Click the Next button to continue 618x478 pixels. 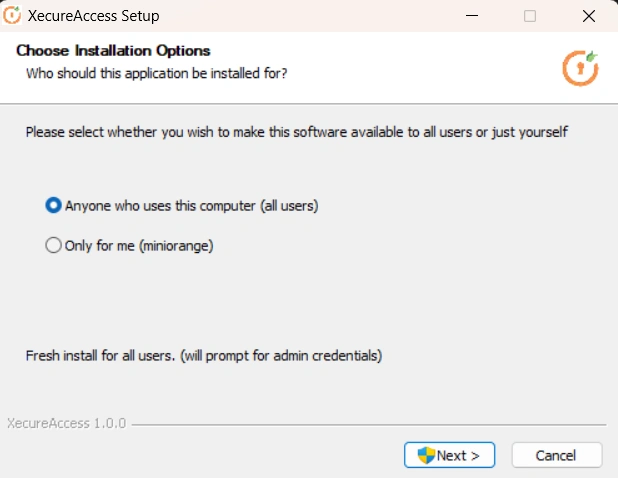449,455
